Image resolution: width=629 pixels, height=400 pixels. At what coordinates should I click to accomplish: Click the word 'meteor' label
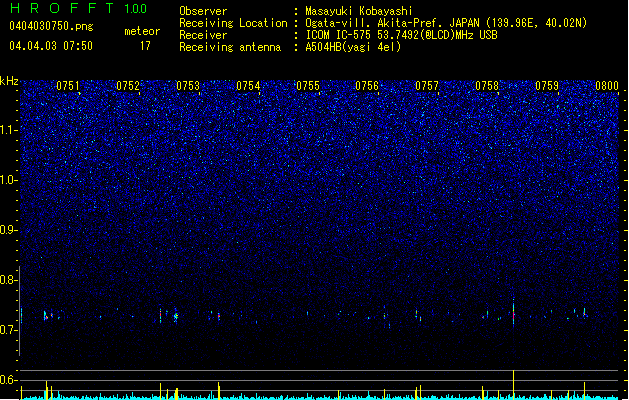[x=142, y=31]
